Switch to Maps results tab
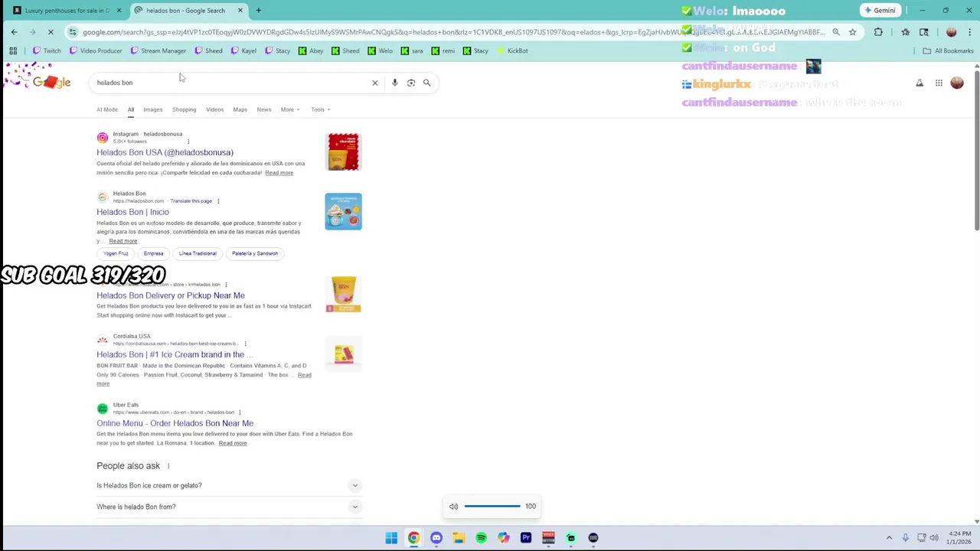This screenshot has height=551, width=980. tap(240, 109)
